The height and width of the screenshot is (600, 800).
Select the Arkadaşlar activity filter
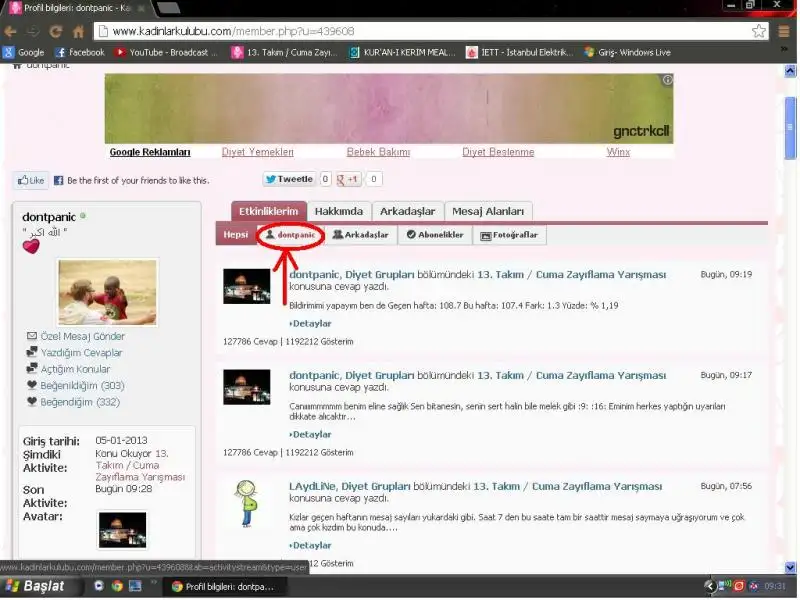(x=361, y=235)
